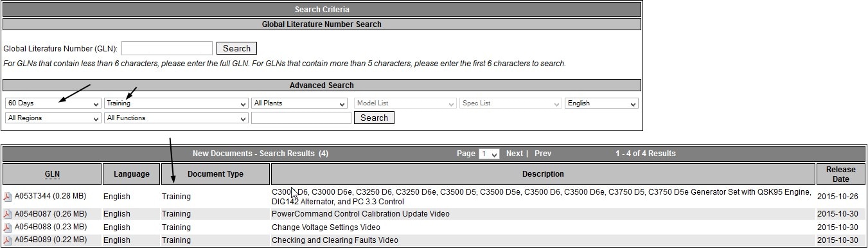Go to Next results page
Viewport: 868px width, 248px height.
(x=514, y=154)
